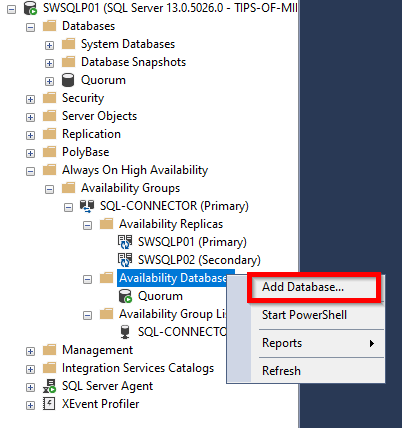This screenshot has height=428, width=402.
Task: Select the SWSQLP01 (Primary) replica icon
Action: click(125, 242)
